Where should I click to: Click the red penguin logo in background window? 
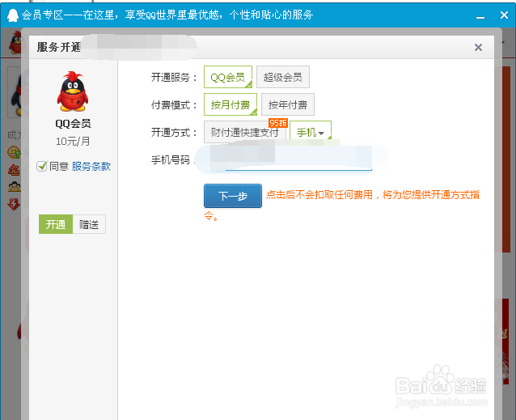[x=15, y=42]
